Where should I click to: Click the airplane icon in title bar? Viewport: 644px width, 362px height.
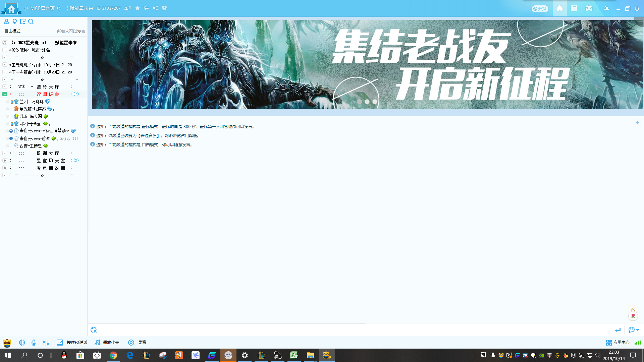click(x=146, y=8)
